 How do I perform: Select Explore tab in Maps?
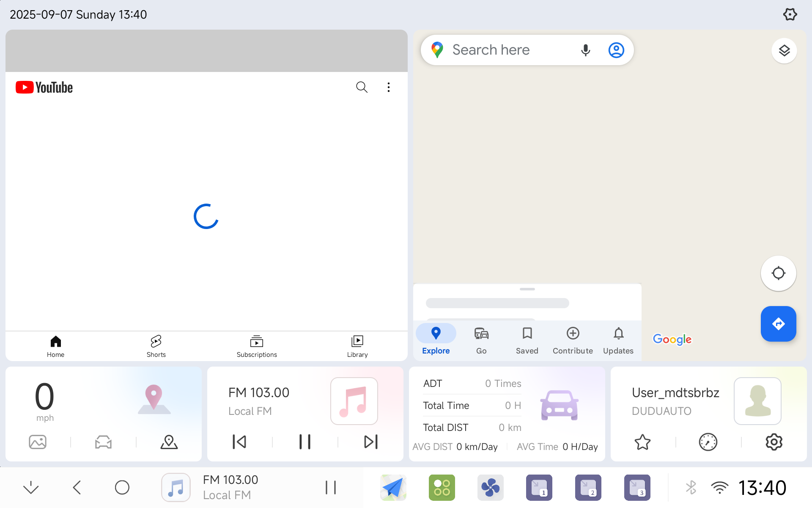436,340
